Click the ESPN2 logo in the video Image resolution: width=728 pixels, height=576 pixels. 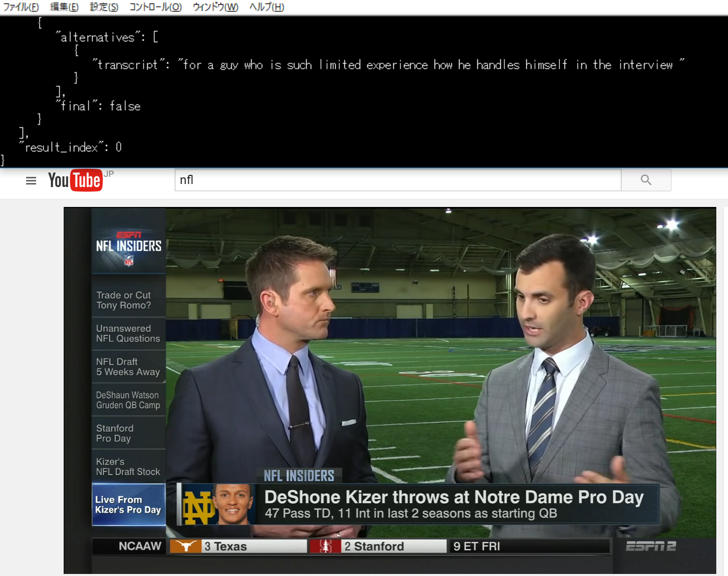tap(651, 546)
